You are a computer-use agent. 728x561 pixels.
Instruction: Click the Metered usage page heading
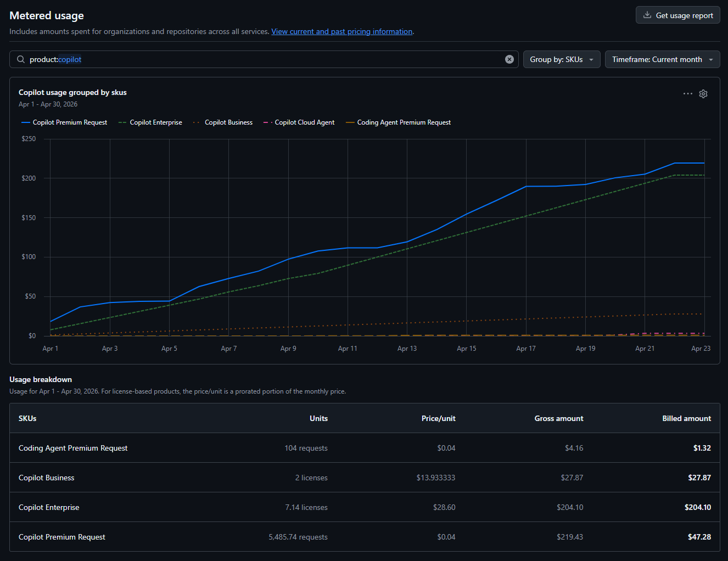47,15
